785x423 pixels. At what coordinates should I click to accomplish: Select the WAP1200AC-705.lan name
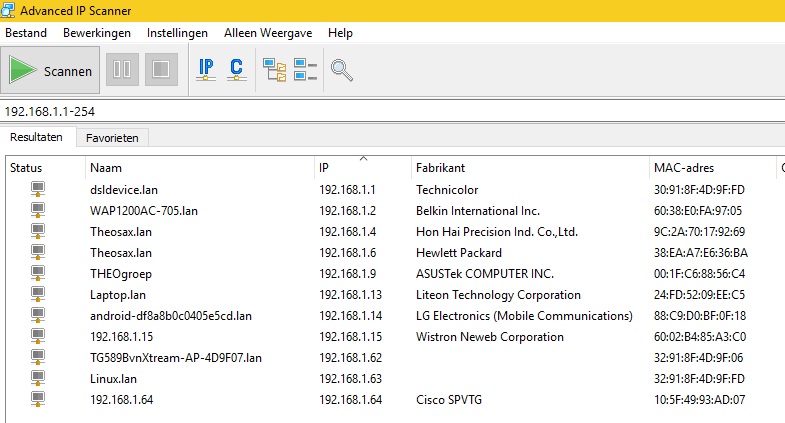click(x=144, y=211)
